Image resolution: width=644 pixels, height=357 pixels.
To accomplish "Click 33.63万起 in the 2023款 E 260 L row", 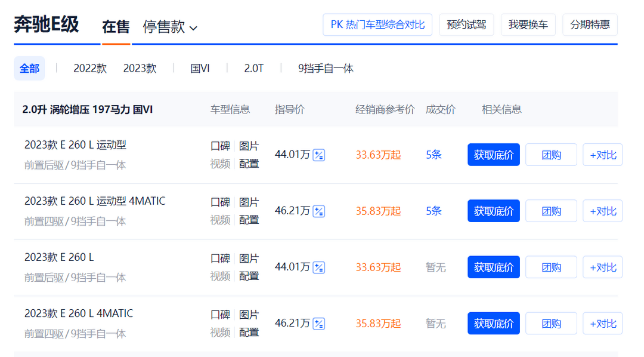I will [378, 267].
